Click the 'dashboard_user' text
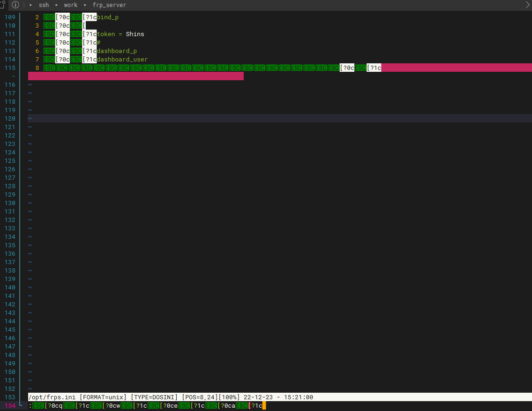The image size is (532, 411). (122, 60)
